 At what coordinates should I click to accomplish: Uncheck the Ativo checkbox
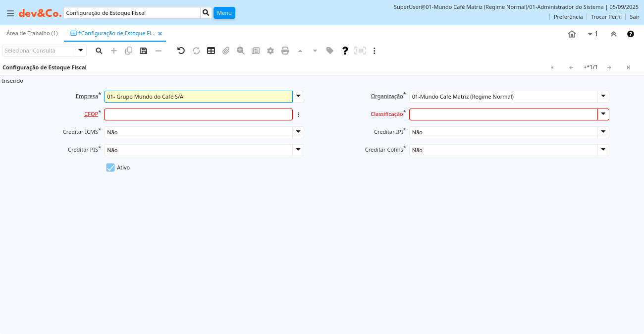coord(110,167)
